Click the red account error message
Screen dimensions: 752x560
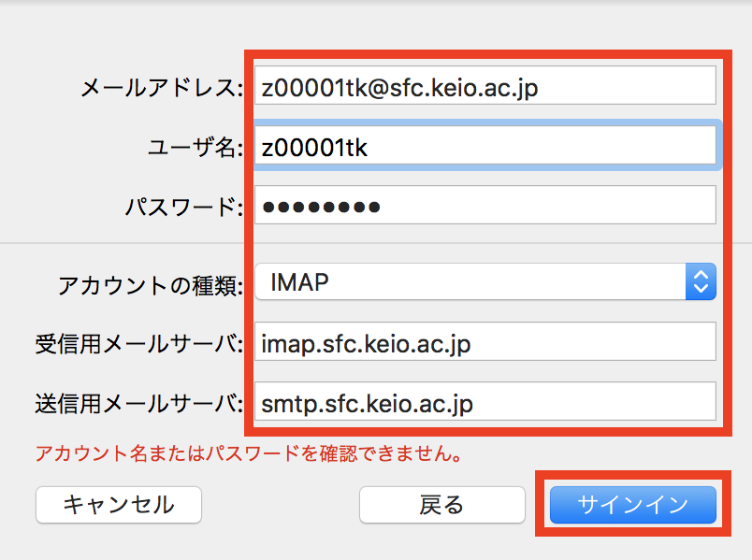[x=250, y=455]
